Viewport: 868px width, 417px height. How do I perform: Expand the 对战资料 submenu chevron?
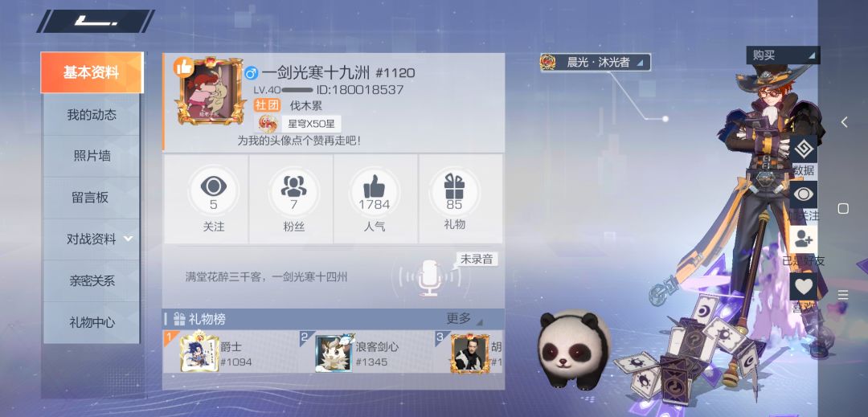[128, 239]
